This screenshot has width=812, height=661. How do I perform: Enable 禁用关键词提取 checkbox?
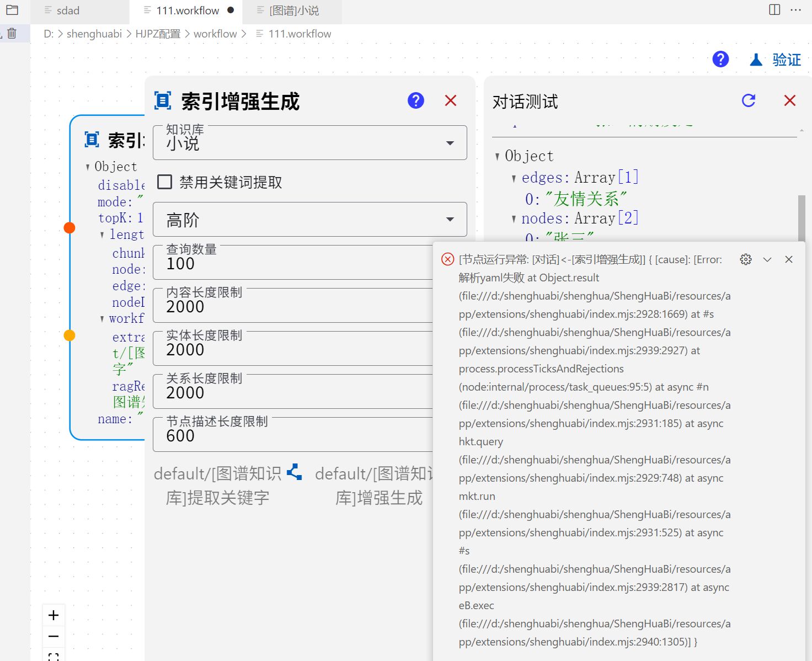tap(165, 182)
